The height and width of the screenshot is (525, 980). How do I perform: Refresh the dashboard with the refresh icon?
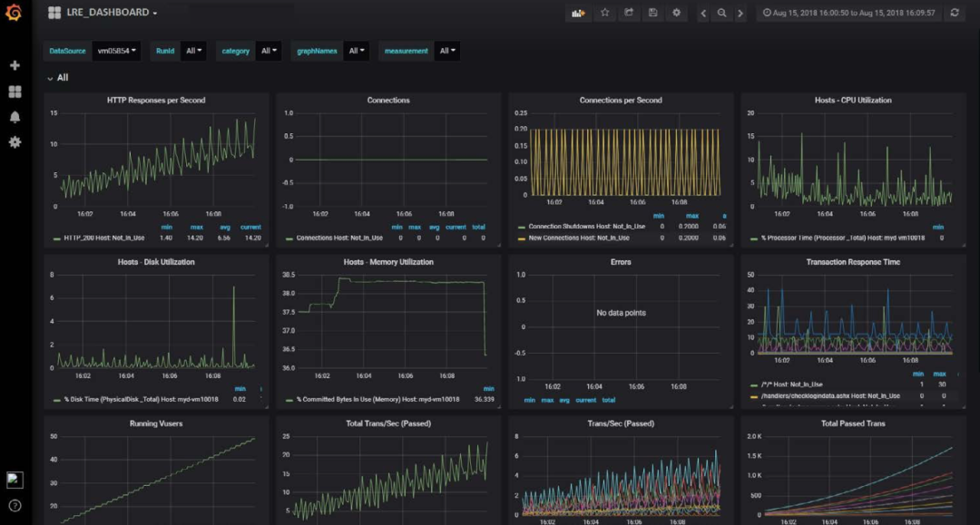[x=954, y=13]
